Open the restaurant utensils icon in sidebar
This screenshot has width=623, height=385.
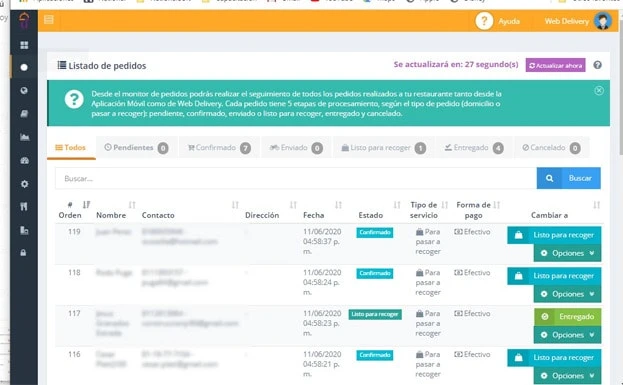click(24, 207)
